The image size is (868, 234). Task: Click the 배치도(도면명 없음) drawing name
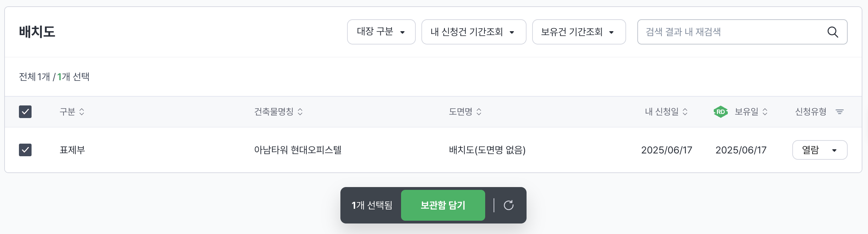pos(487,150)
